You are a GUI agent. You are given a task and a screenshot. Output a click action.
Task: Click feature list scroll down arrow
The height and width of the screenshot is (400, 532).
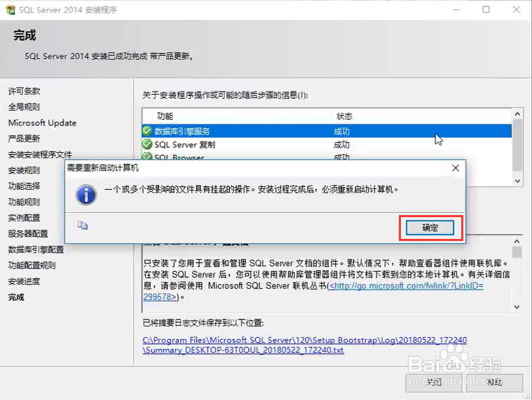517,181
